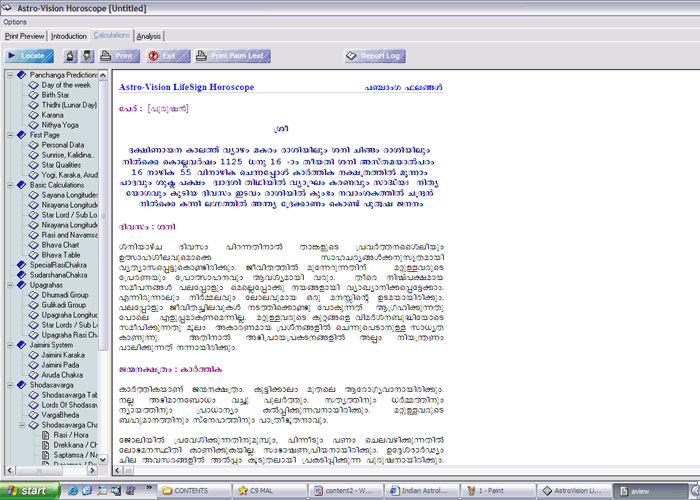
Task: Click the tree panel scroll-up arrow
Action: [x=103, y=75]
